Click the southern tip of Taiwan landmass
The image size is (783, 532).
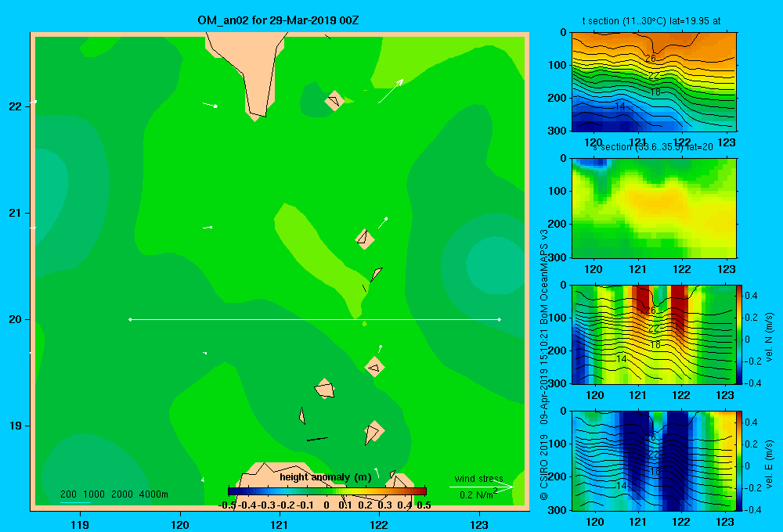tap(256, 115)
